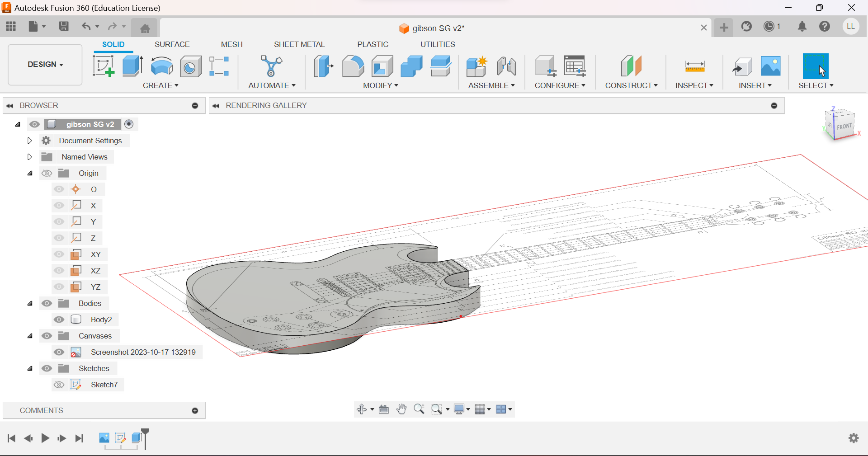Select the Pan hand tool
Image resolution: width=868 pixels, height=456 pixels.
tap(401, 409)
